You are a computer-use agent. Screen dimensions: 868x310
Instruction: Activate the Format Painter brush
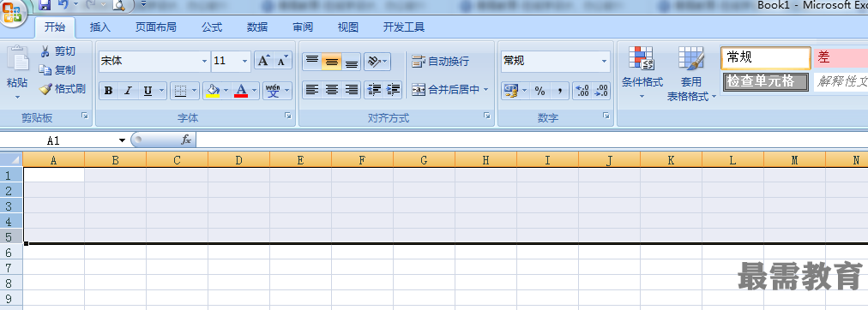pyautogui.click(x=45, y=89)
